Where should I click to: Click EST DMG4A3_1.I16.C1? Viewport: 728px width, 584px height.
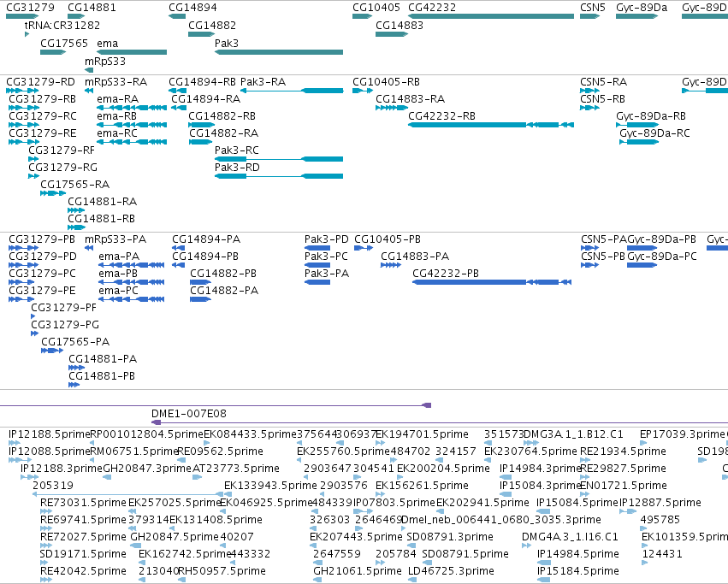coord(570,537)
